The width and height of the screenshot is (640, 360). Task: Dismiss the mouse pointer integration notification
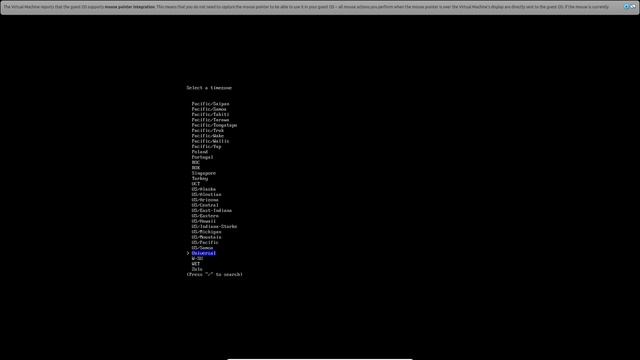pyautogui.click(x=626, y=7)
